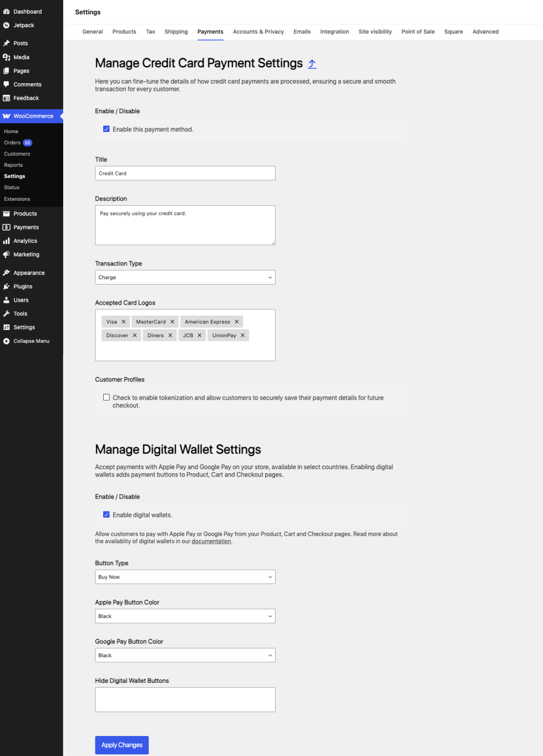The height and width of the screenshot is (756, 543).
Task: Switch to the General tab
Action: click(x=93, y=32)
